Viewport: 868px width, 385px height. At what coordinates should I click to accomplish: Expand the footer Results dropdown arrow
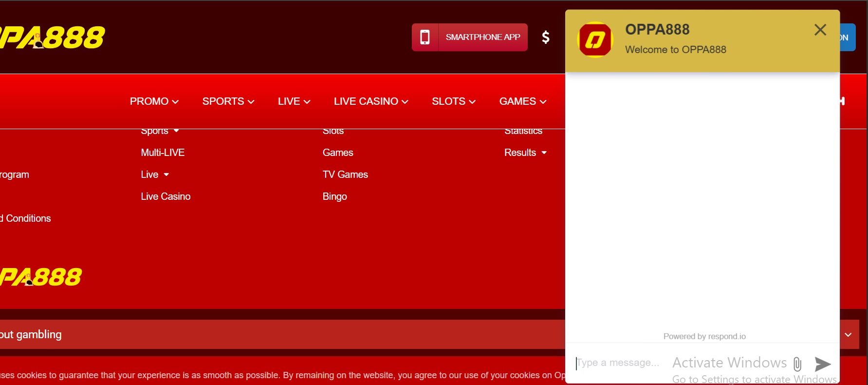point(544,153)
